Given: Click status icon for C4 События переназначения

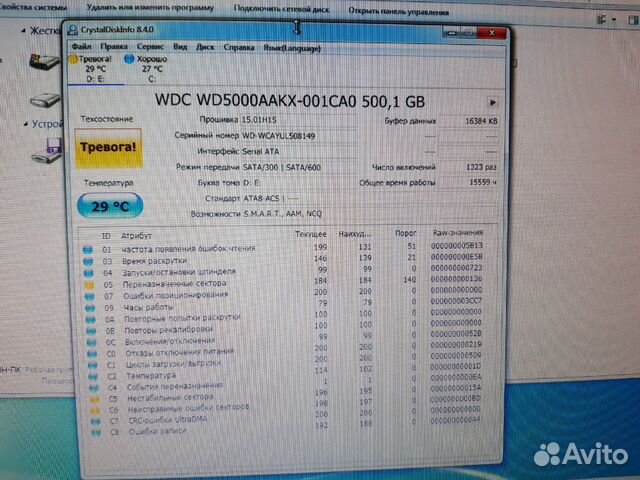Looking at the screenshot, I should click(94, 388).
